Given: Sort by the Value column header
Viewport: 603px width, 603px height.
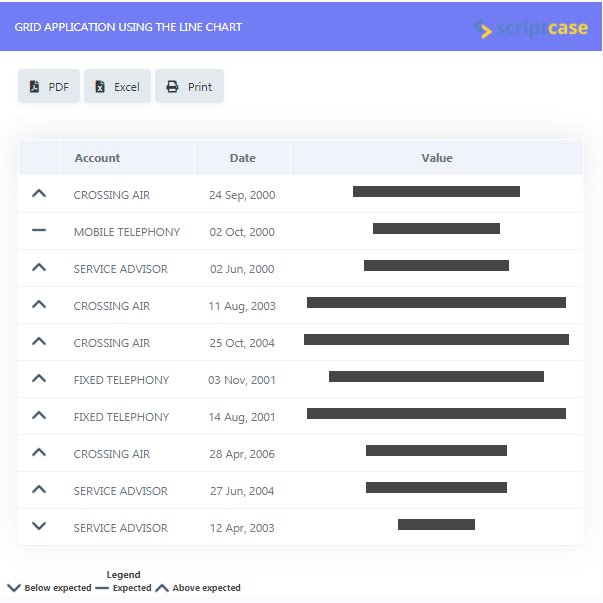Looking at the screenshot, I should coord(437,158).
